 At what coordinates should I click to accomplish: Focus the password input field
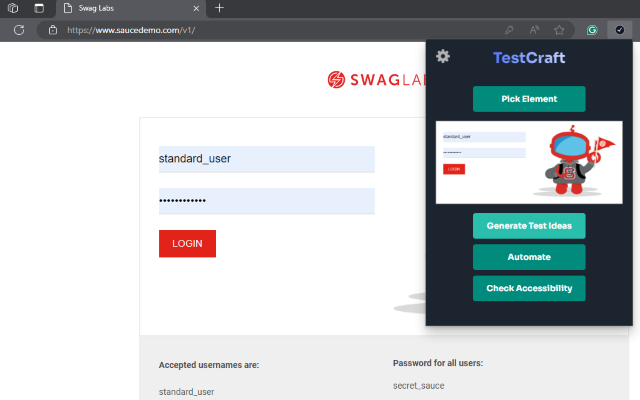pyautogui.click(x=267, y=201)
